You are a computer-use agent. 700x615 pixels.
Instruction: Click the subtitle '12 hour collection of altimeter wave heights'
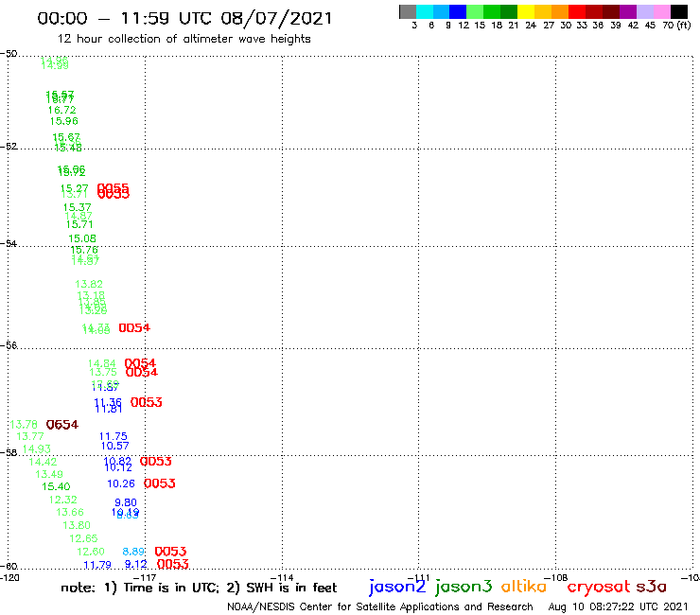click(x=184, y=39)
